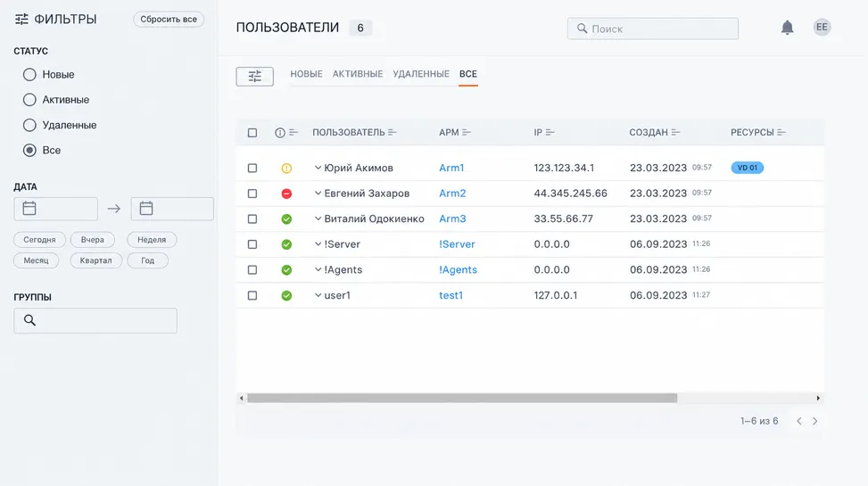Click the magnifier icon in Поиск bar
The height and width of the screenshot is (486, 868).
click(582, 29)
